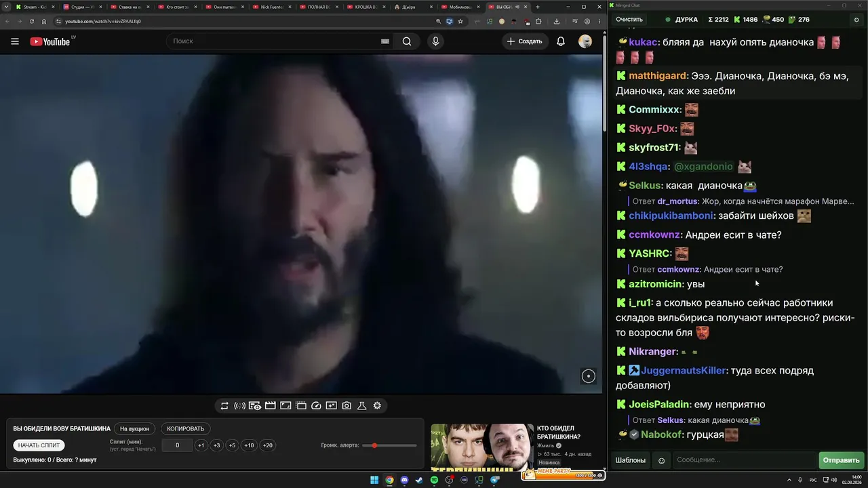Toggle the loop icon in the video toolbar
Screen dimensions: 868x488
tap(224, 406)
